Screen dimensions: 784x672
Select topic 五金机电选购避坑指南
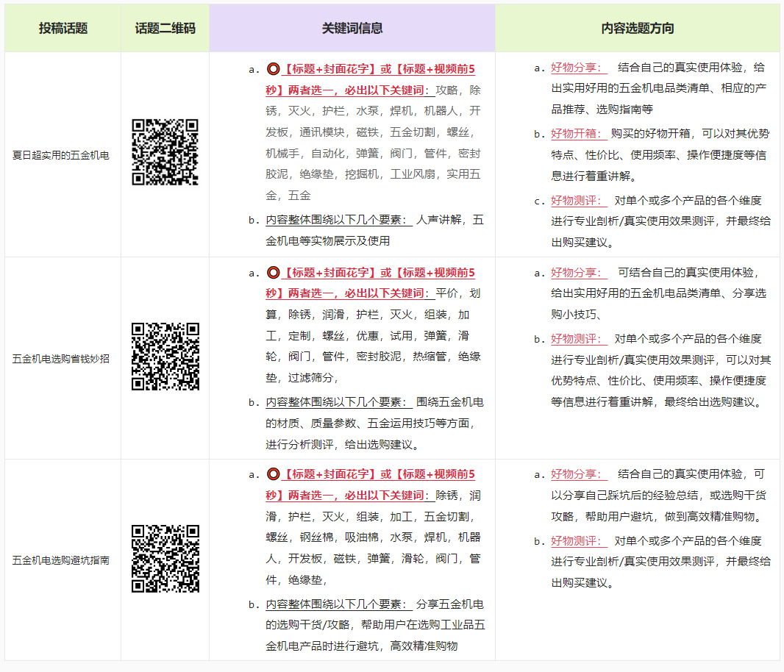pyautogui.click(x=63, y=559)
